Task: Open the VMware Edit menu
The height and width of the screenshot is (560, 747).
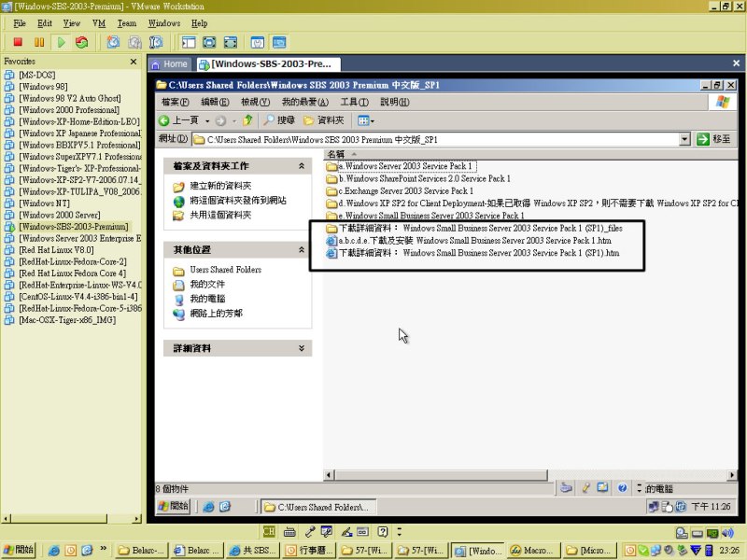Action: pyautogui.click(x=45, y=23)
